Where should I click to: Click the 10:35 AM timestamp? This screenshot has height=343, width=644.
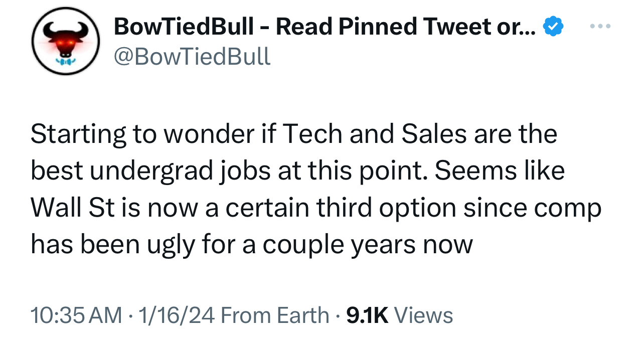(x=76, y=315)
